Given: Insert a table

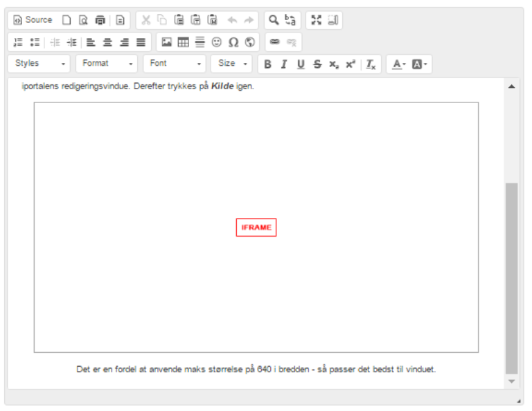Looking at the screenshot, I should pos(183,42).
